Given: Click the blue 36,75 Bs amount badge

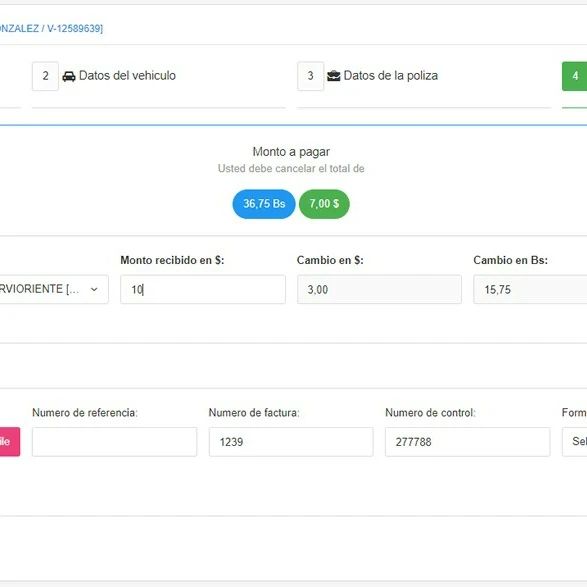Looking at the screenshot, I should pyautogui.click(x=264, y=204).
